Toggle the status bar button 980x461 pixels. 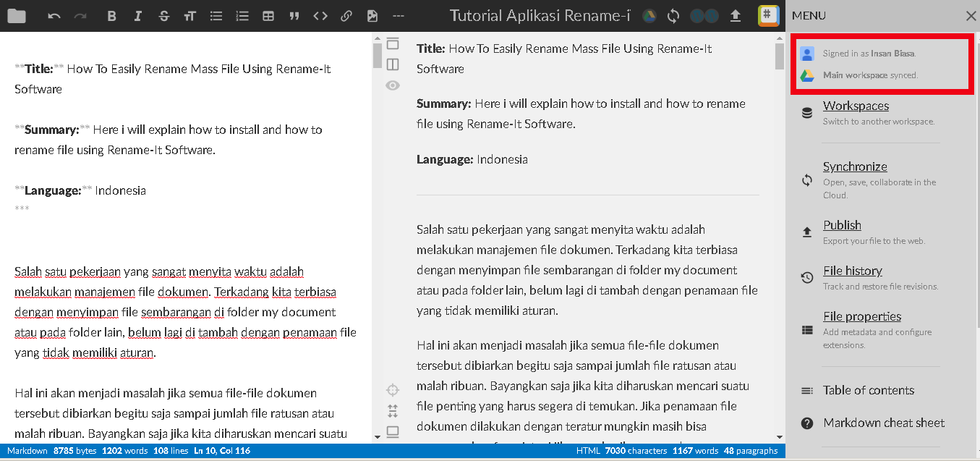click(x=393, y=432)
